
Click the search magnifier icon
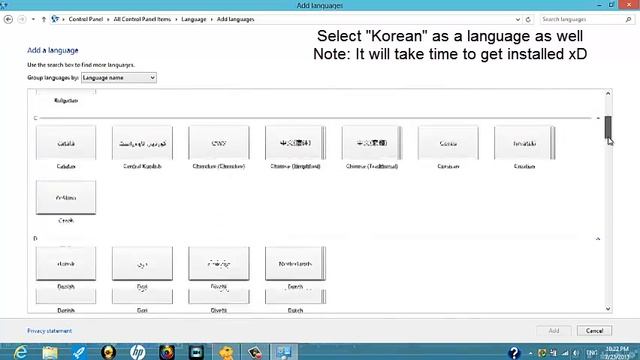(x=629, y=19)
